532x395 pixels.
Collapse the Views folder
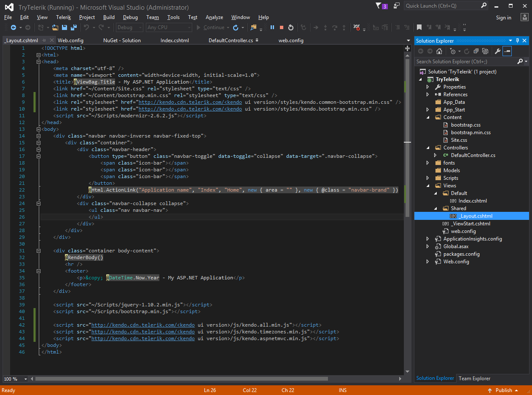pyautogui.click(x=428, y=186)
